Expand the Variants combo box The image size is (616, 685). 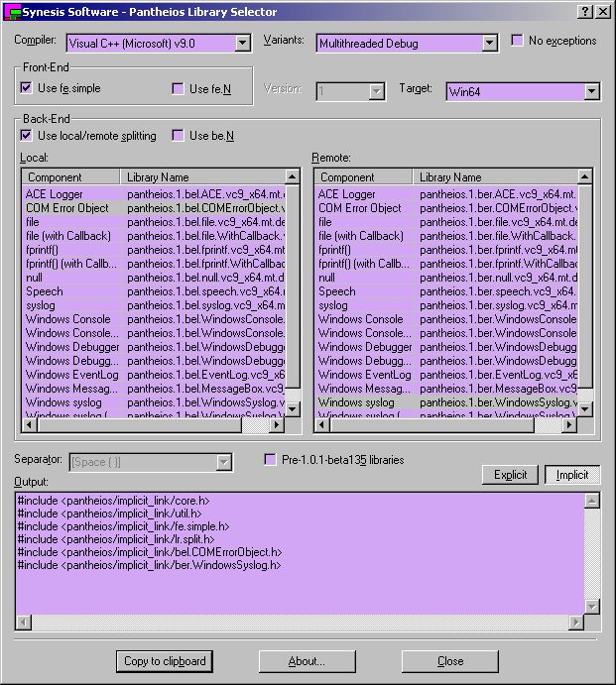(x=490, y=44)
